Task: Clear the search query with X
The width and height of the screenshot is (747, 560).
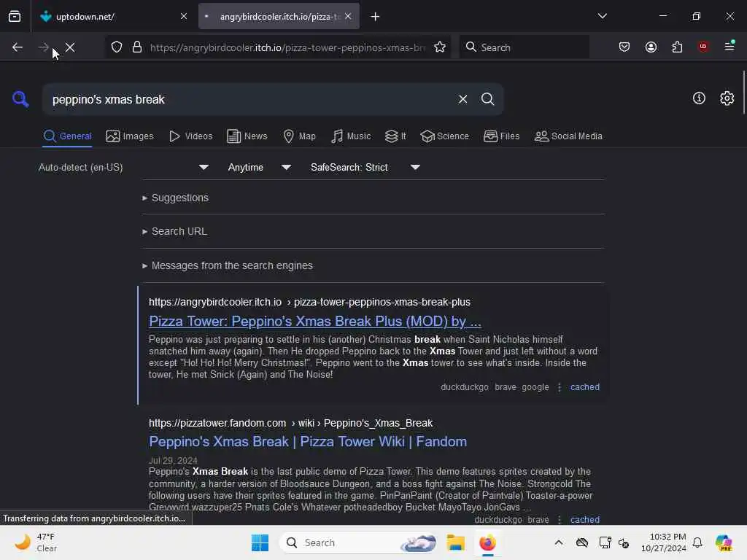Action: (462, 99)
